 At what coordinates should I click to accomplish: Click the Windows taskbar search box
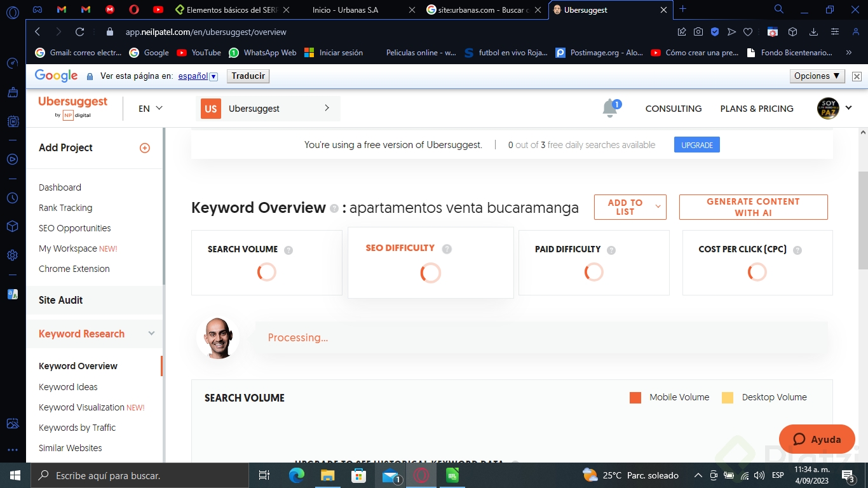[139, 475]
